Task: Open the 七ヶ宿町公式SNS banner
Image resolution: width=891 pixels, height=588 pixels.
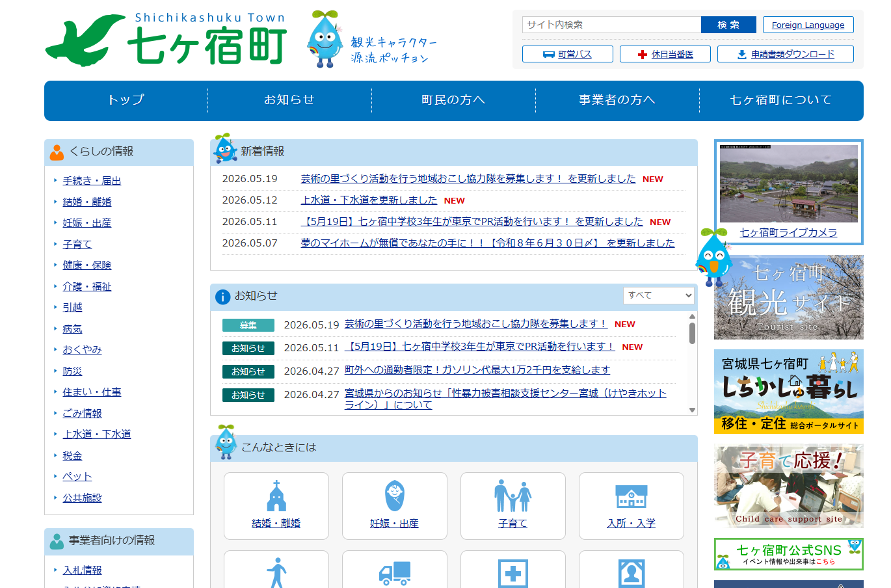Action: coord(789,554)
